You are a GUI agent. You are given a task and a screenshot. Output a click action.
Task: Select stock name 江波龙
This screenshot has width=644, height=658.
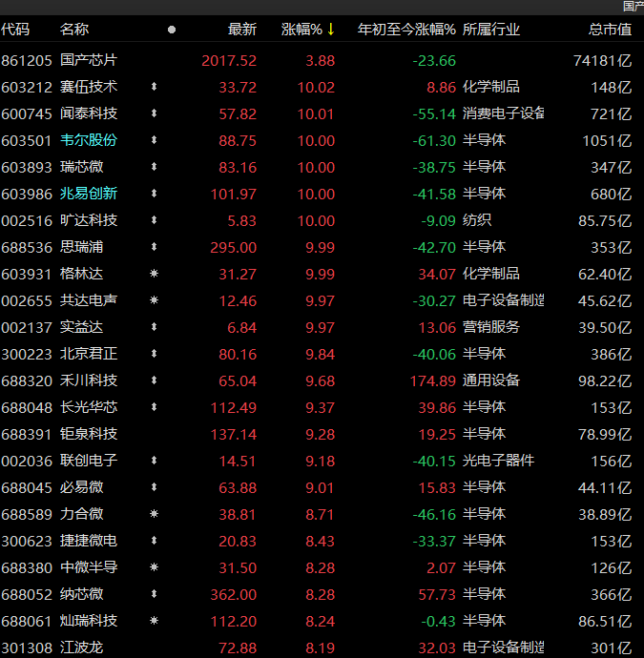81,648
